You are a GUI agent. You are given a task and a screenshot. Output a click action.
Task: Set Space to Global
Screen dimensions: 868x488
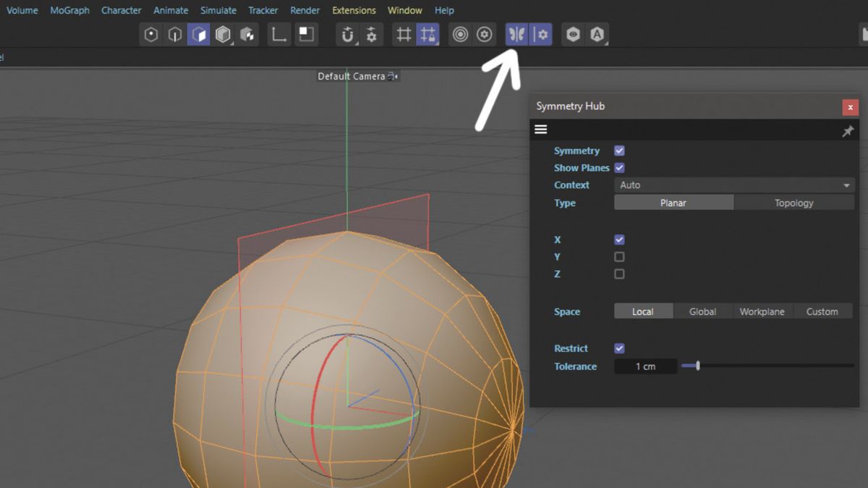tap(702, 311)
